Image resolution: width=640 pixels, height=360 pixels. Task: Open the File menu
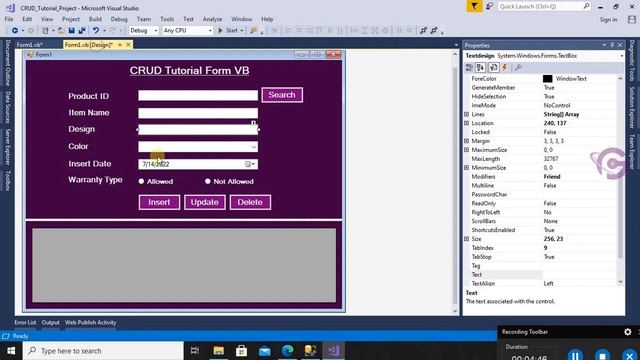(9, 19)
